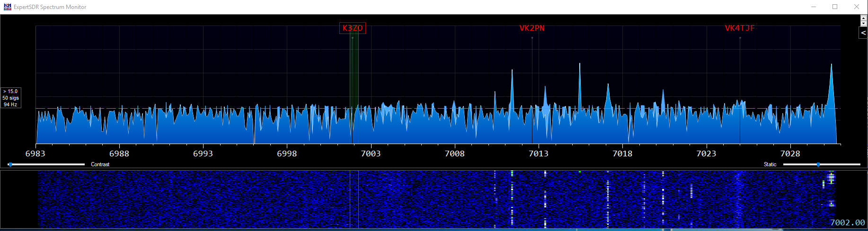Click the 7018 frequency axis label
Viewport: 868px width, 231px height.
click(622, 154)
